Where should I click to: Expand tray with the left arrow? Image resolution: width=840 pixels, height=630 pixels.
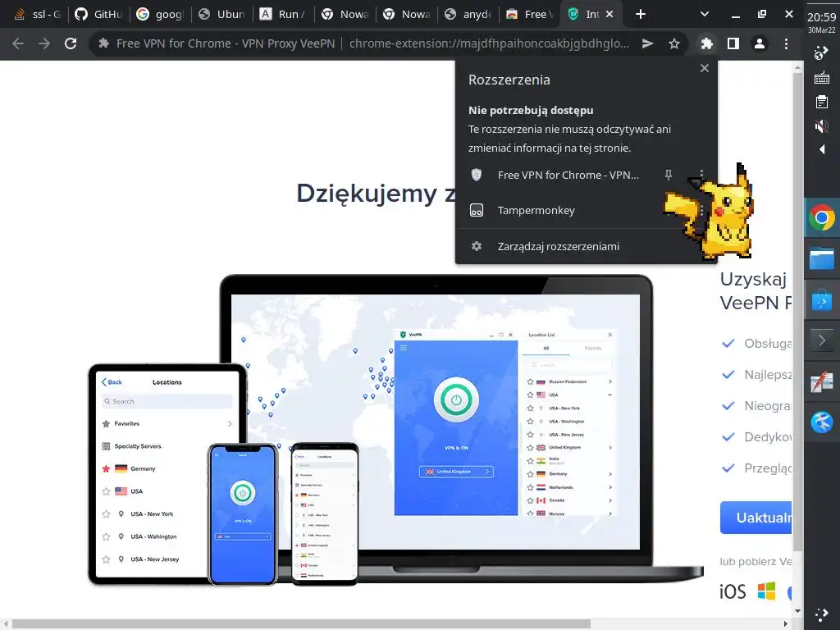tap(822, 149)
